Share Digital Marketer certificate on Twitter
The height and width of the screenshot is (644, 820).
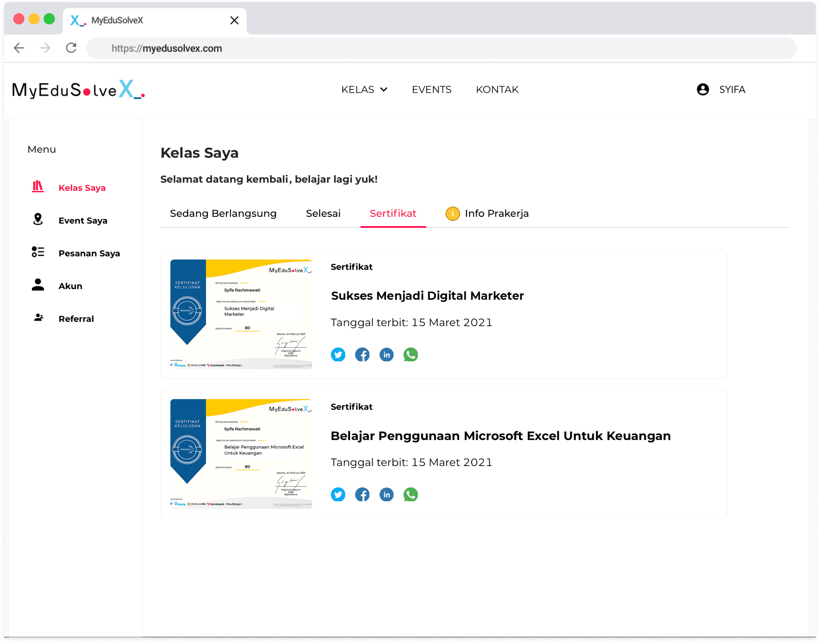(338, 354)
